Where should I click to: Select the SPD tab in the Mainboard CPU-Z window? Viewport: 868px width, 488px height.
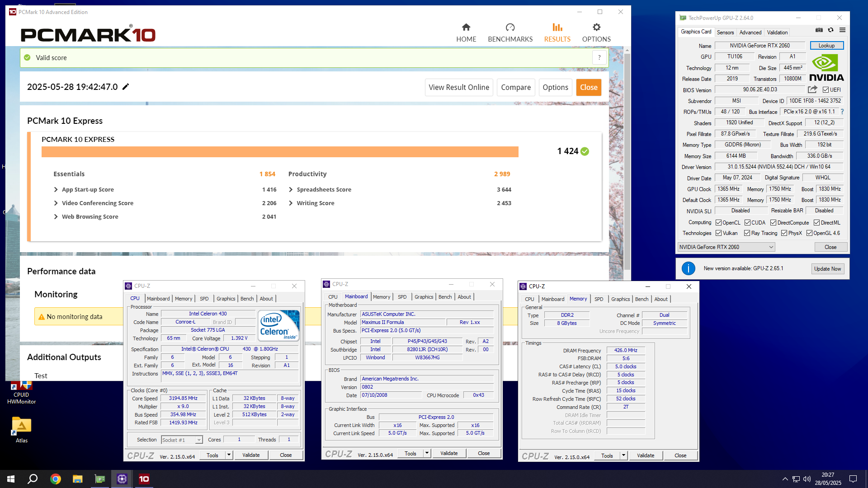point(402,297)
